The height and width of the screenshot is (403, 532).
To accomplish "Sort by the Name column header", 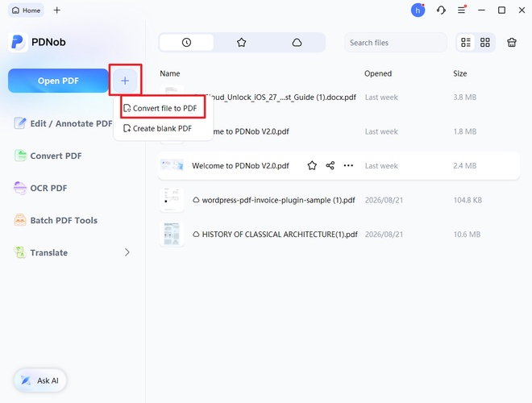I will (170, 73).
